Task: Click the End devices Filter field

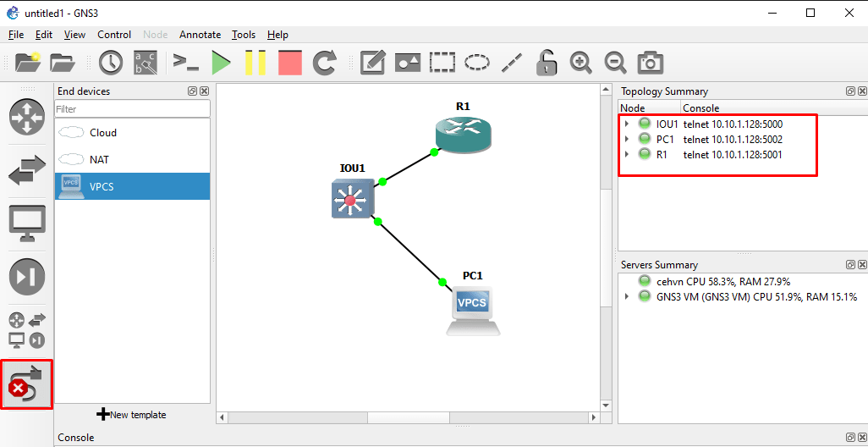Action: [132, 109]
